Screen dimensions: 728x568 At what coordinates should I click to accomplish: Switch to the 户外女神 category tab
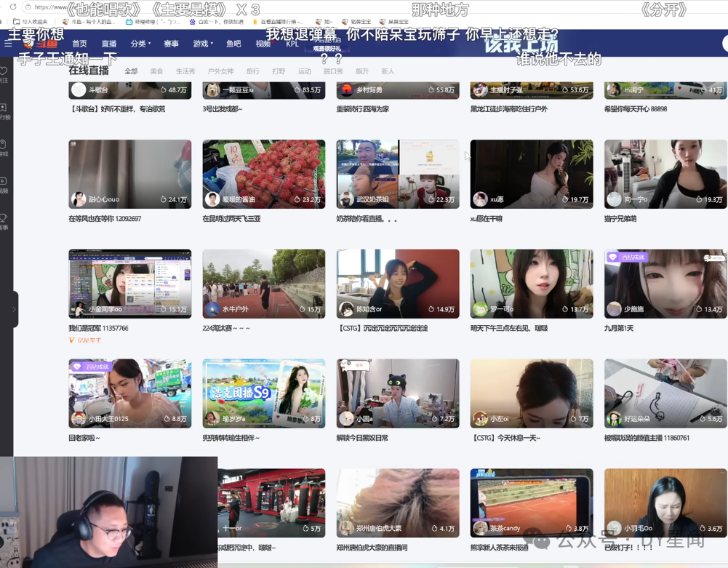pos(220,71)
